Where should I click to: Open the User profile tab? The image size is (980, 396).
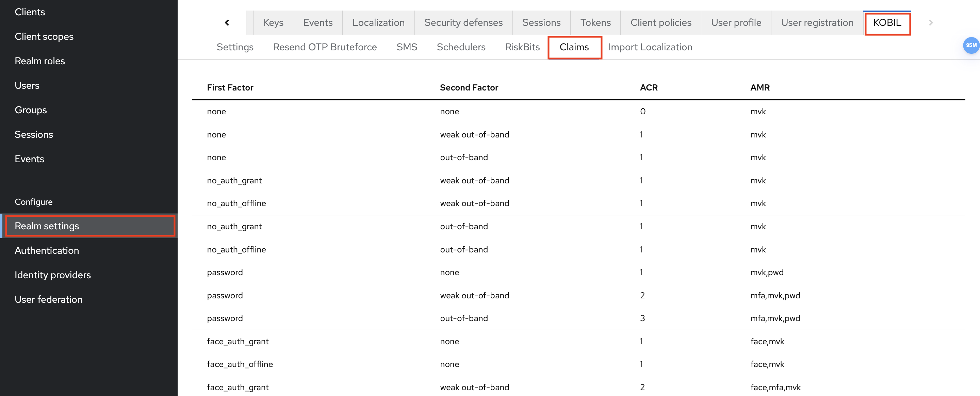736,23
